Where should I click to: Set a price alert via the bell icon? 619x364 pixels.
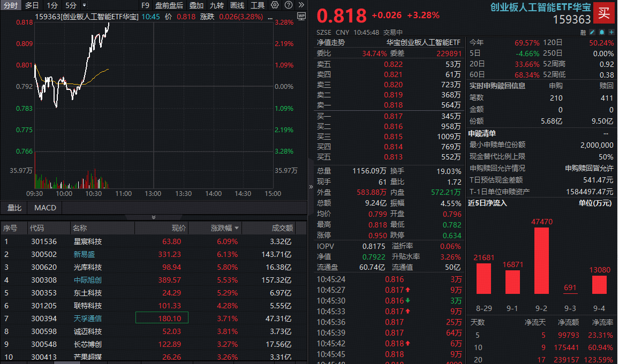point(601,32)
